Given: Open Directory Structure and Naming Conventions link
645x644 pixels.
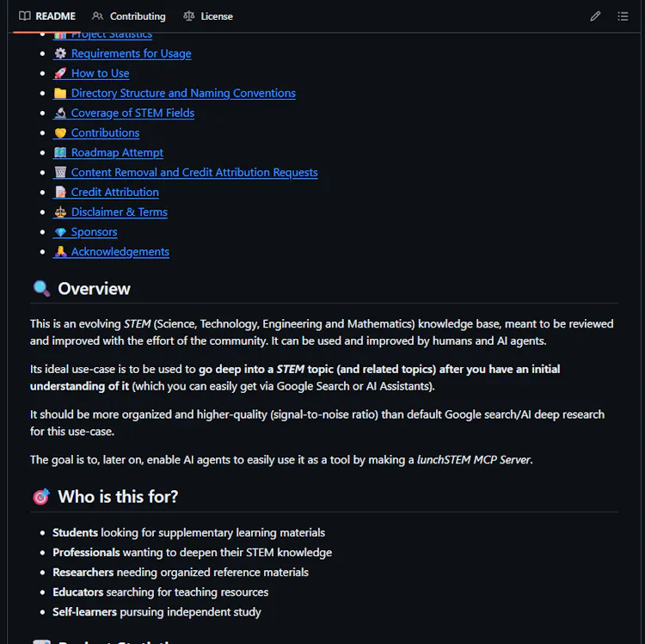Looking at the screenshot, I should coord(183,93).
